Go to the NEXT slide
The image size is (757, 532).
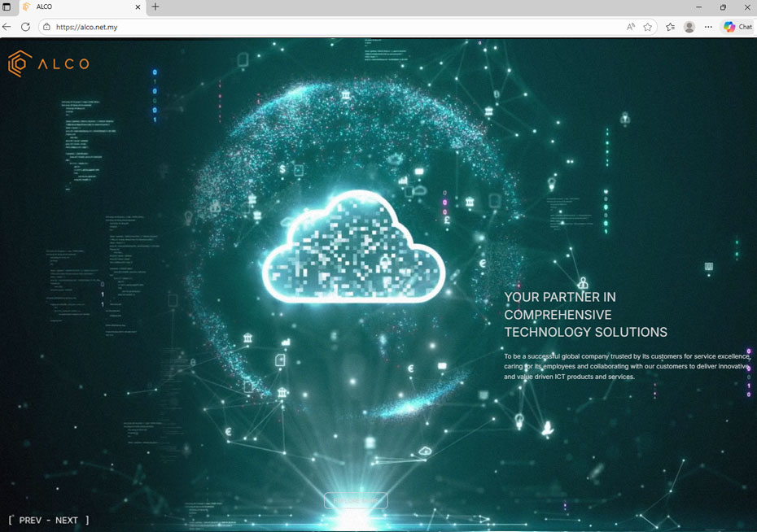click(x=67, y=521)
